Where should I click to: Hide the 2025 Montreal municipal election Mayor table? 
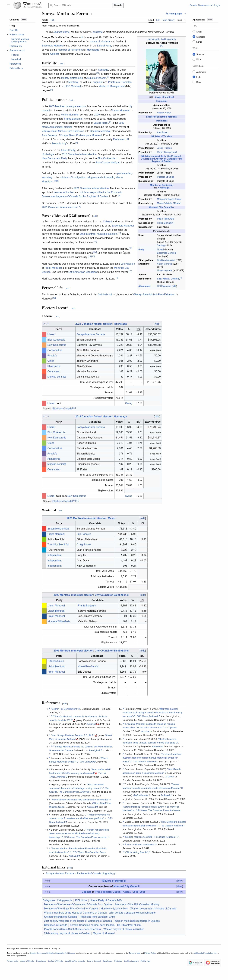[x=142, y=518]
